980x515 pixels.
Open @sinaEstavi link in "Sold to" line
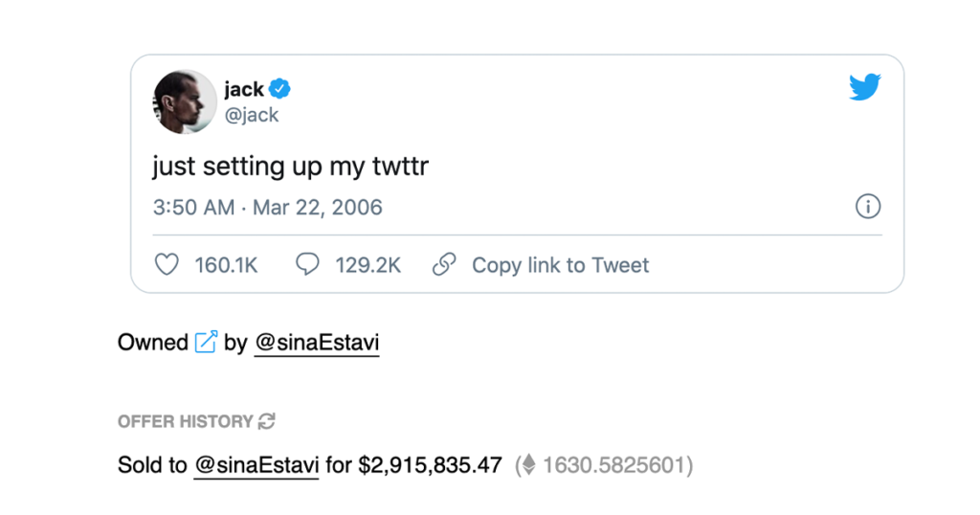(x=256, y=466)
